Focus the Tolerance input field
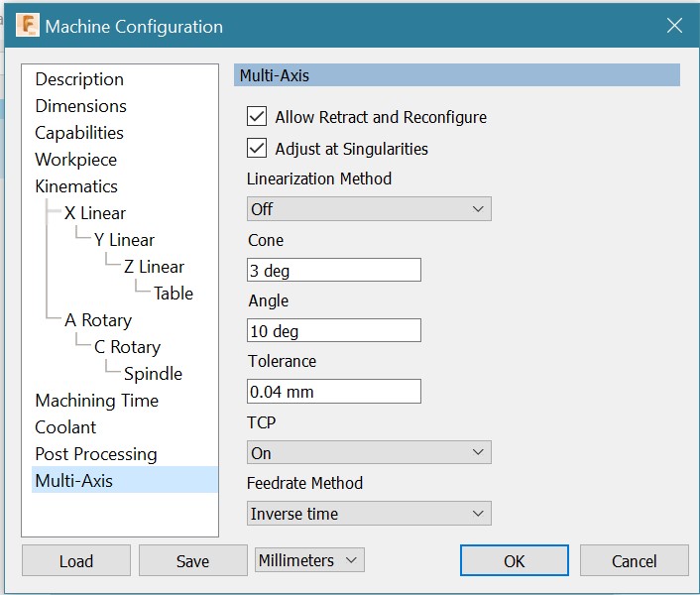The image size is (700, 595). 333,392
